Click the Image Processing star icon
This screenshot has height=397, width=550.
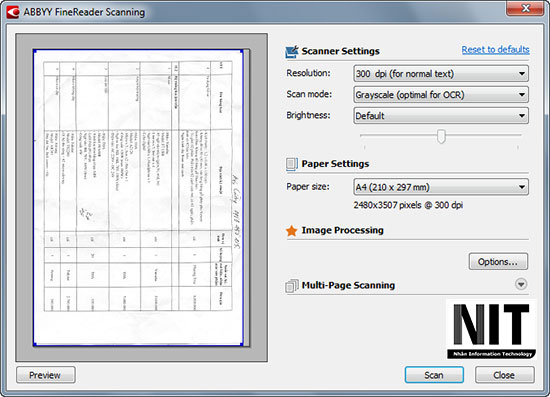(291, 231)
